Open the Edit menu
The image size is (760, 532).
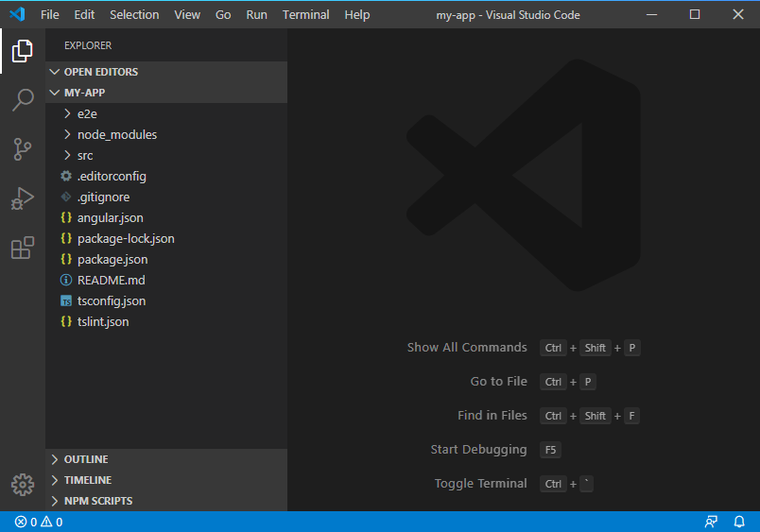click(84, 15)
